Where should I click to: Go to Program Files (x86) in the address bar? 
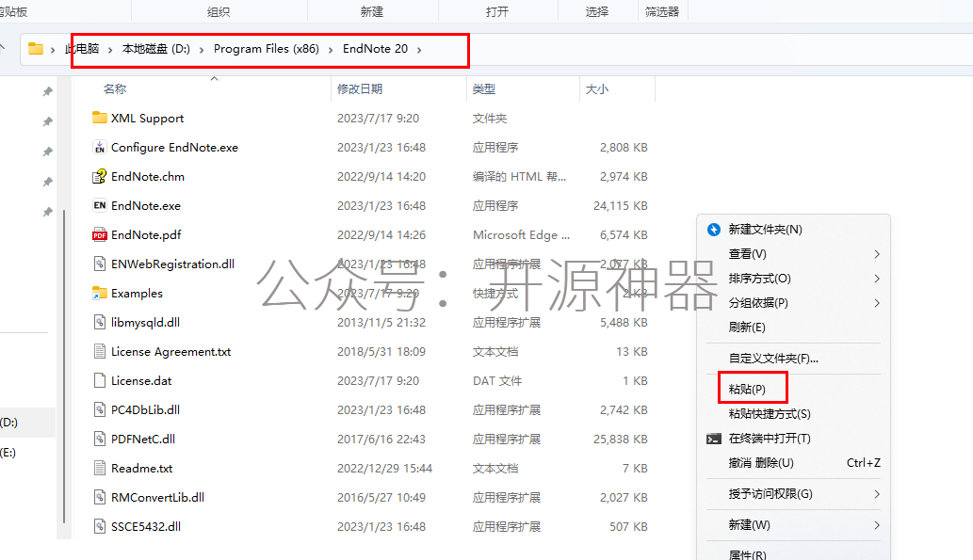[267, 48]
